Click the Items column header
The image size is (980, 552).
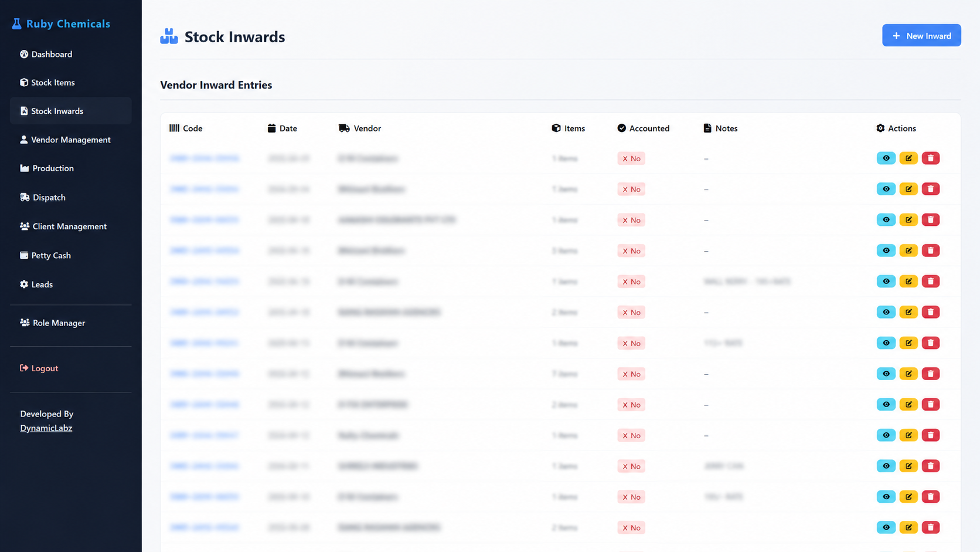point(569,128)
